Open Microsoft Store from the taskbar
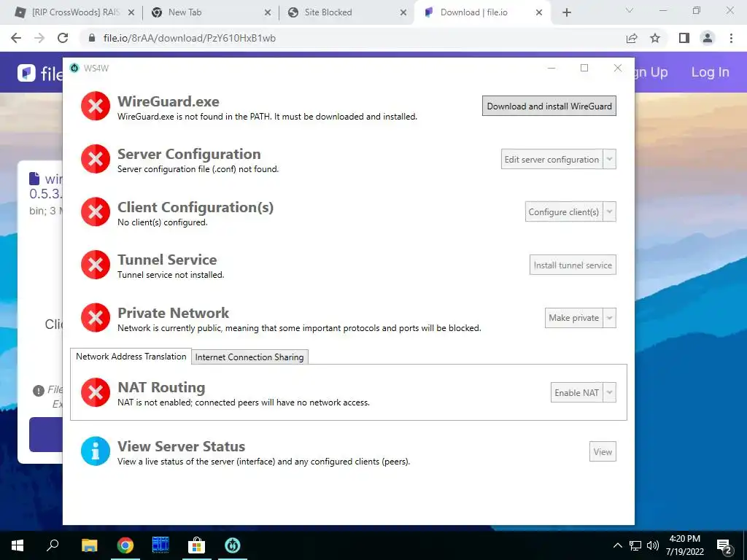Image resolution: width=747 pixels, height=560 pixels. point(196,545)
